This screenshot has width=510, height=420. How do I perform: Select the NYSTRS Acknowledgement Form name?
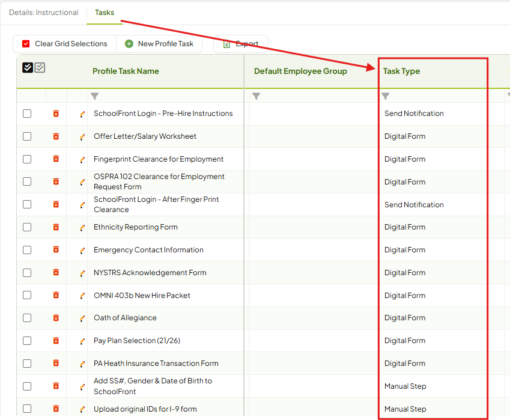150,273
